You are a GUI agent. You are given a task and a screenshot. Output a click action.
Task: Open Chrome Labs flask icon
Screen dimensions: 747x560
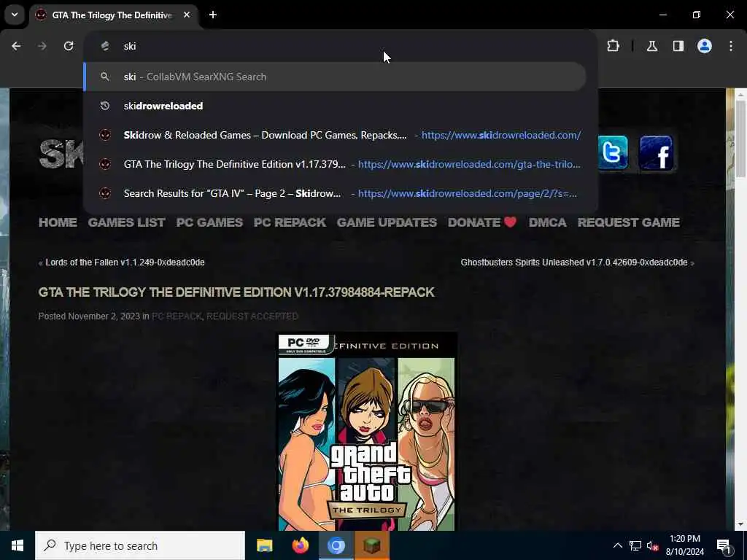tap(651, 46)
